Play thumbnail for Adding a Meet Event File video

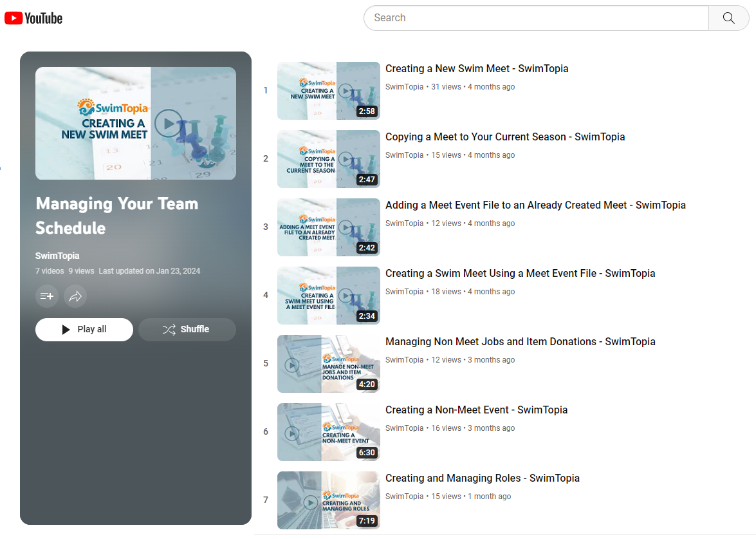(328, 227)
